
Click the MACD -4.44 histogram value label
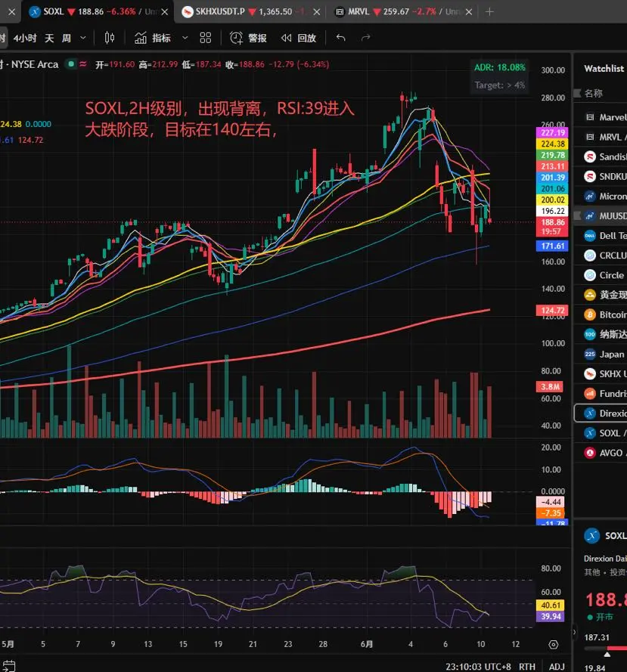tap(551, 502)
